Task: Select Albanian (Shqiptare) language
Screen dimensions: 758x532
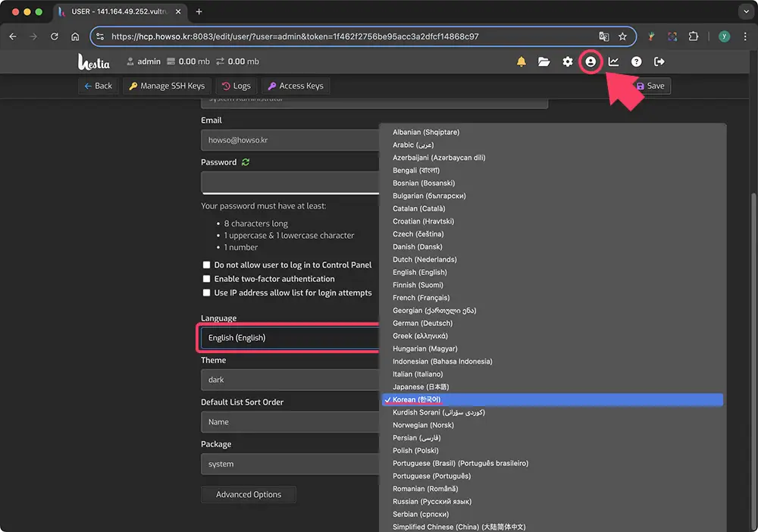Action: click(552, 132)
